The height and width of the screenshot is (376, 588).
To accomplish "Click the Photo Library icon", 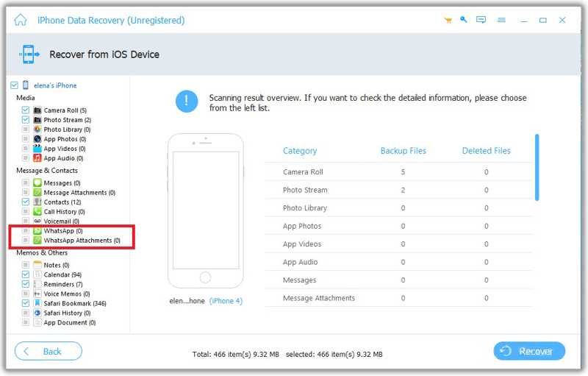I will [37, 130].
